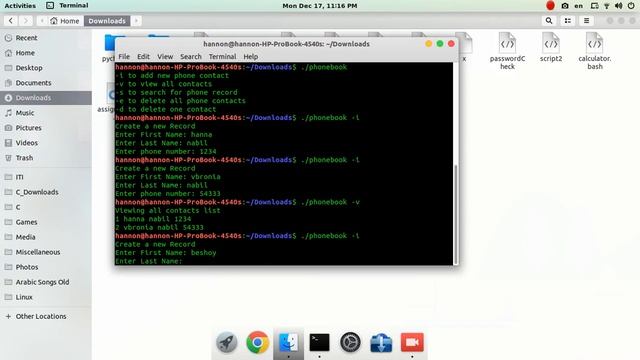The height and width of the screenshot is (360, 640).
Task: Click the Home path button
Action: (64, 21)
